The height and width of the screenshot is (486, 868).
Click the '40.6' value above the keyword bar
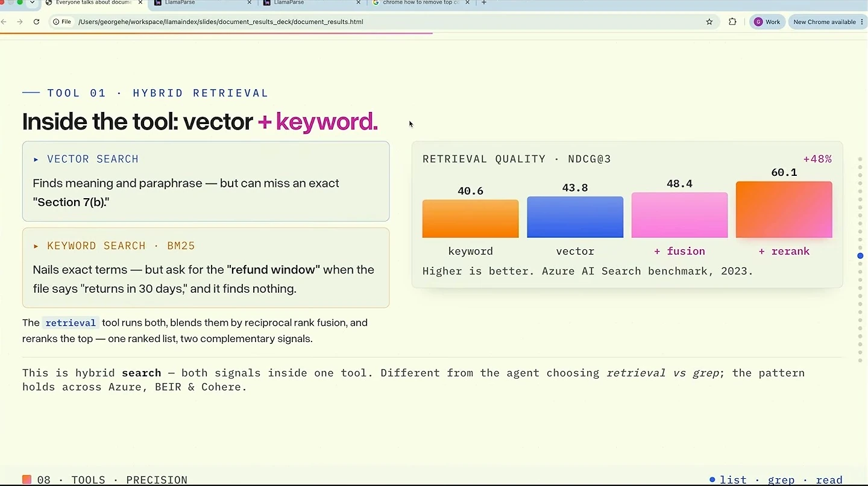click(x=470, y=191)
